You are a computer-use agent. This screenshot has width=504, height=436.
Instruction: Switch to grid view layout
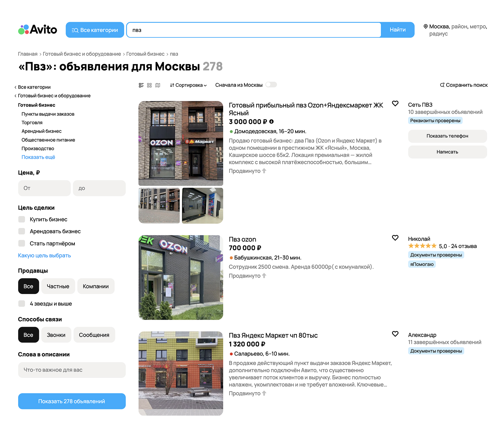click(149, 85)
